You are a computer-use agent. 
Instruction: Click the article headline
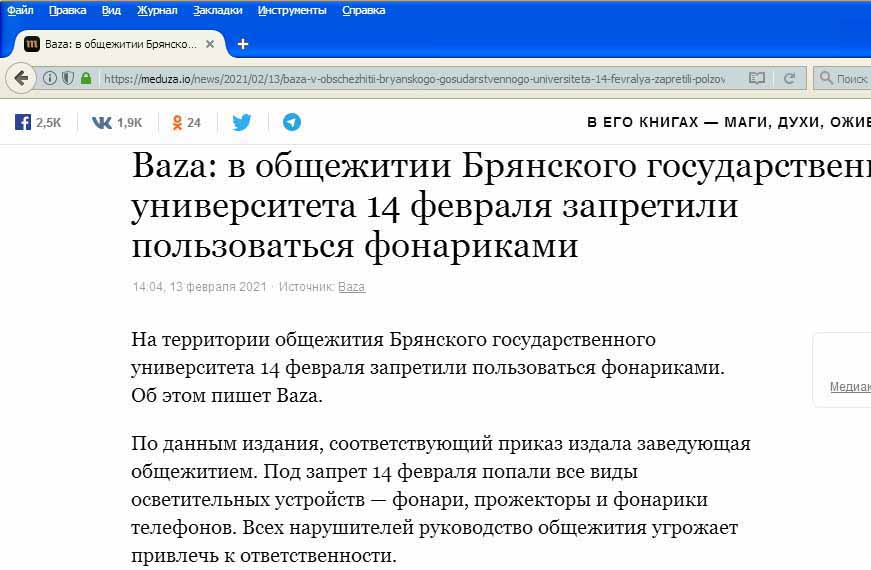(x=501, y=206)
